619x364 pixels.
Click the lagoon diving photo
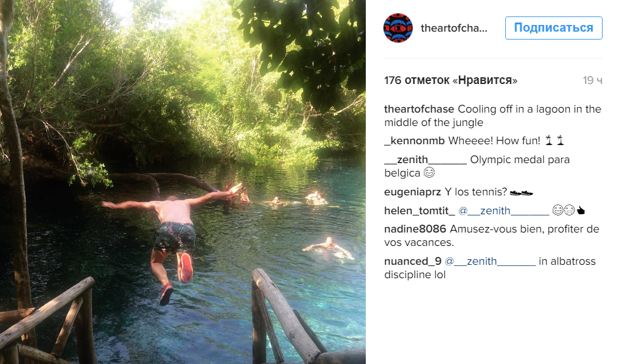pyautogui.click(x=183, y=182)
